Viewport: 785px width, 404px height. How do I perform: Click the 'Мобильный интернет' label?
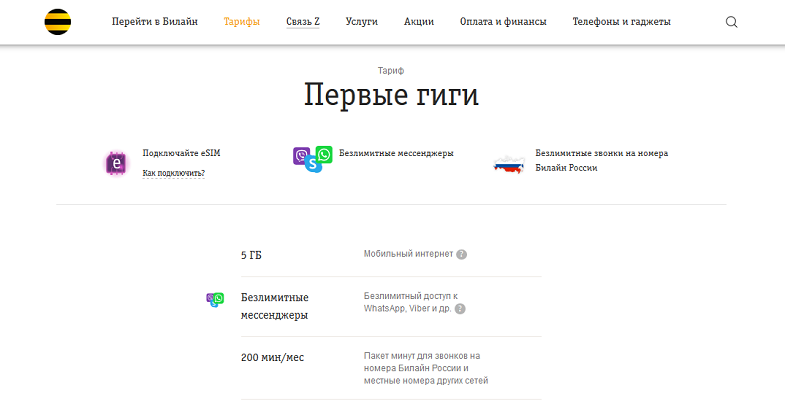click(x=409, y=254)
